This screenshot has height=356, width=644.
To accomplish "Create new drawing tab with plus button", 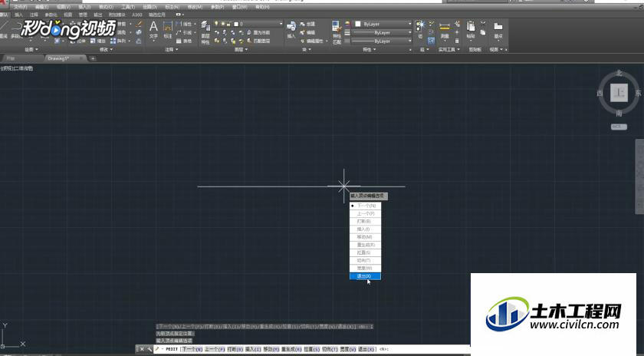I will coord(93,58).
